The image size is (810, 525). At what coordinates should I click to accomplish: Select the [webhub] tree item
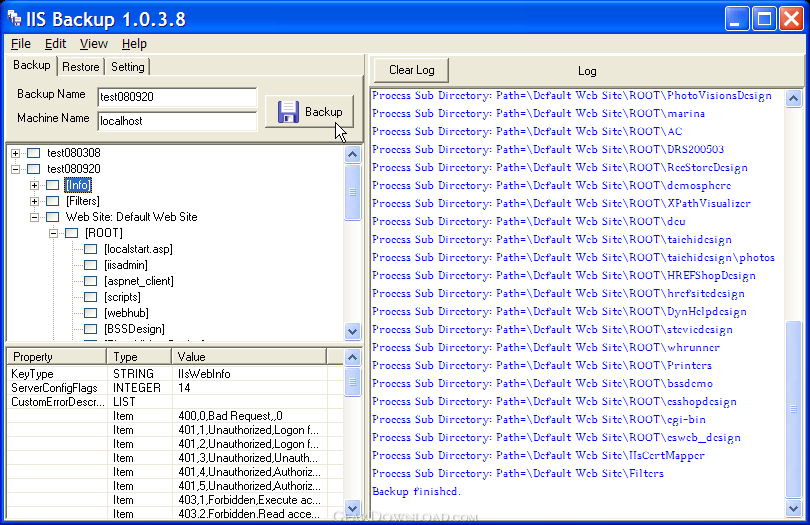point(127,313)
